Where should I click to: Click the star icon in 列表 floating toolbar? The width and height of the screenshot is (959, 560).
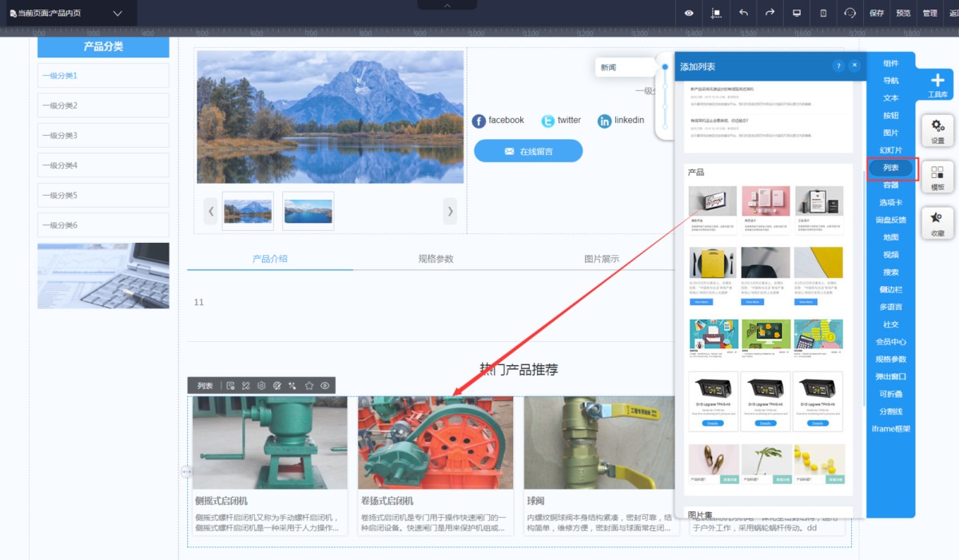coord(309,386)
